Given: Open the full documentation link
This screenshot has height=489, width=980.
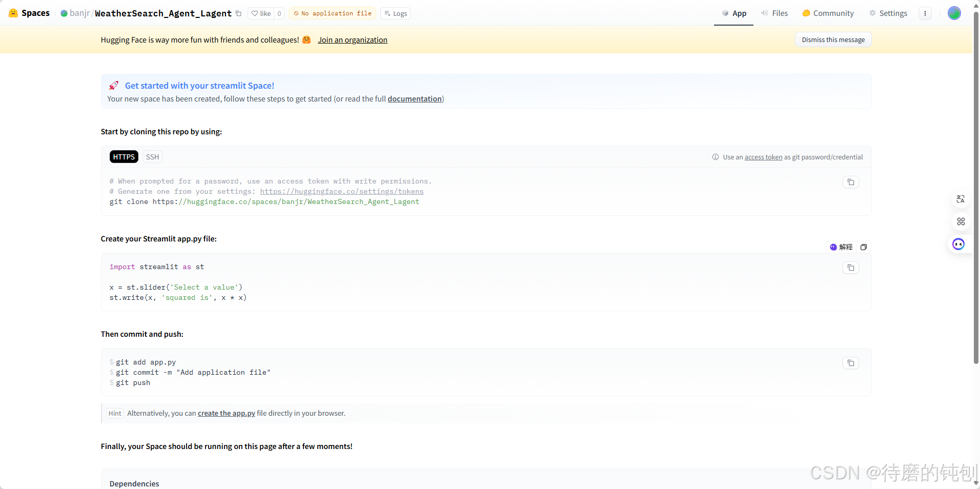Looking at the screenshot, I should coord(415,99).
